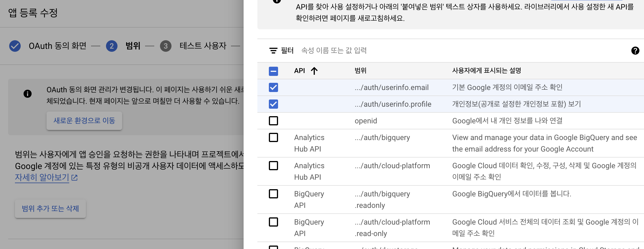Click the step 3 circle for 테스트 사용자
This screenshot has width=644, height=249.
tap(166, 46)
